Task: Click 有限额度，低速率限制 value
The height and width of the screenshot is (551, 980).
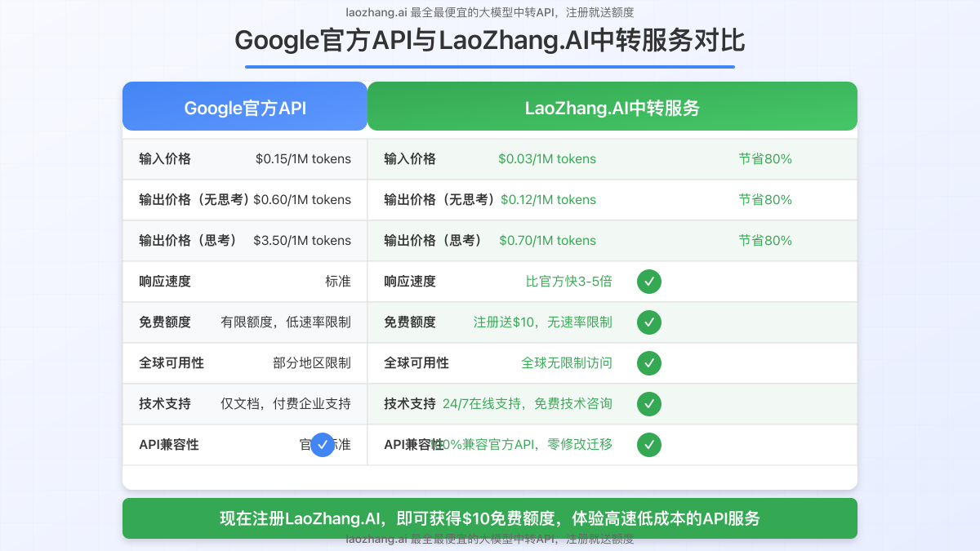Action: tap(286, 322)
